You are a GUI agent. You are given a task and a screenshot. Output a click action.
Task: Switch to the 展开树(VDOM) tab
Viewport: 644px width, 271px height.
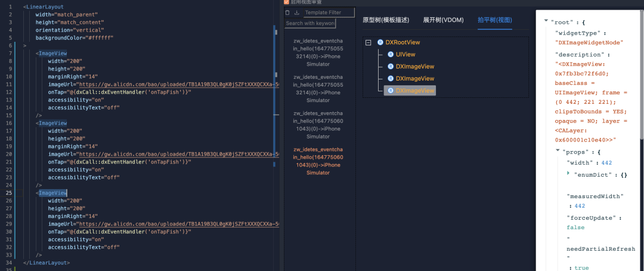pyautogui.click(x=443, y=20)
